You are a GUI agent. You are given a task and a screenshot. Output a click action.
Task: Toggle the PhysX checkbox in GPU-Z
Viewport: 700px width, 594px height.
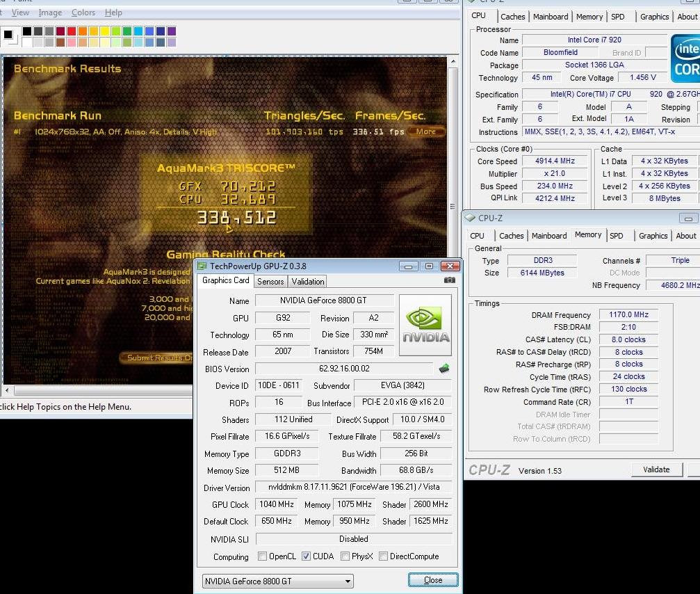tap(345, 556)
